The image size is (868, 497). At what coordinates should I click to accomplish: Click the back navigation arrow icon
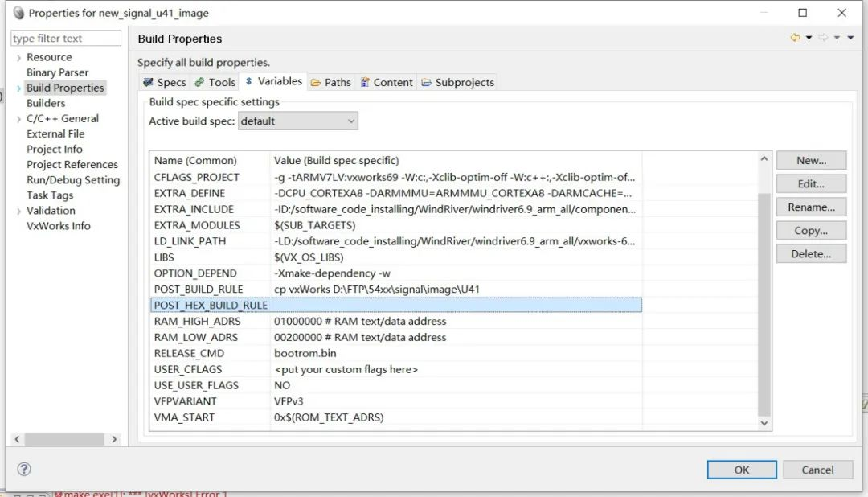[x=795, y=38]
